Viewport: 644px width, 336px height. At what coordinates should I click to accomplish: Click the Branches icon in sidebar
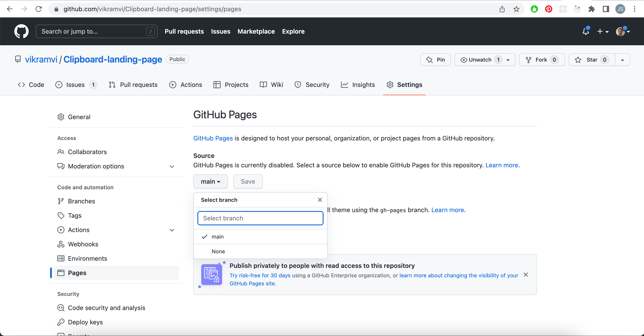click(x=61, y=201)
